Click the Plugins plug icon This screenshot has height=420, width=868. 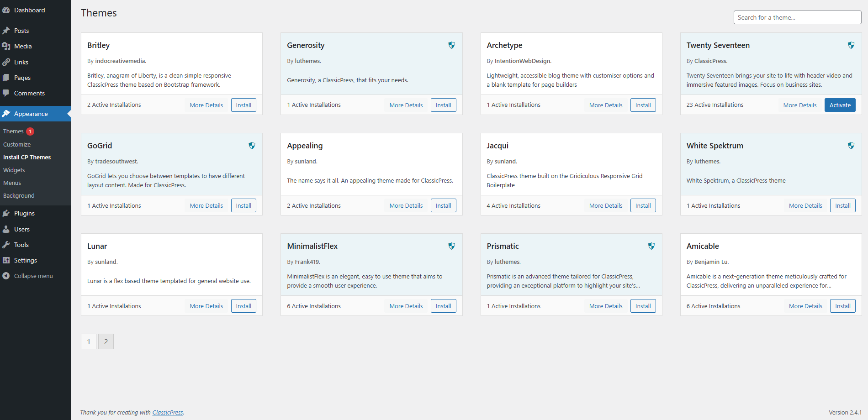pos(6,213)
